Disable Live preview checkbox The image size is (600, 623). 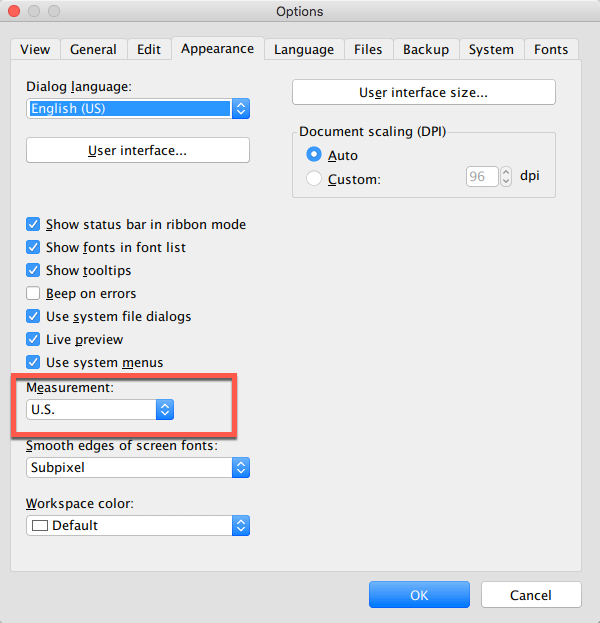[34, 340]
